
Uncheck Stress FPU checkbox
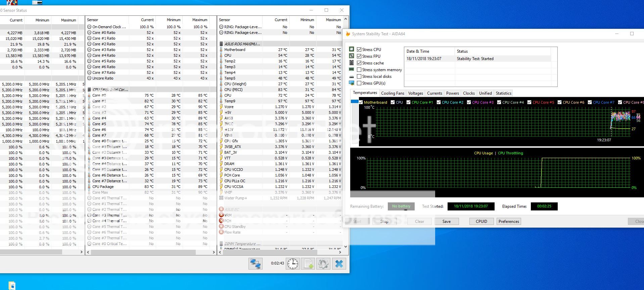[x=359, y=56]
